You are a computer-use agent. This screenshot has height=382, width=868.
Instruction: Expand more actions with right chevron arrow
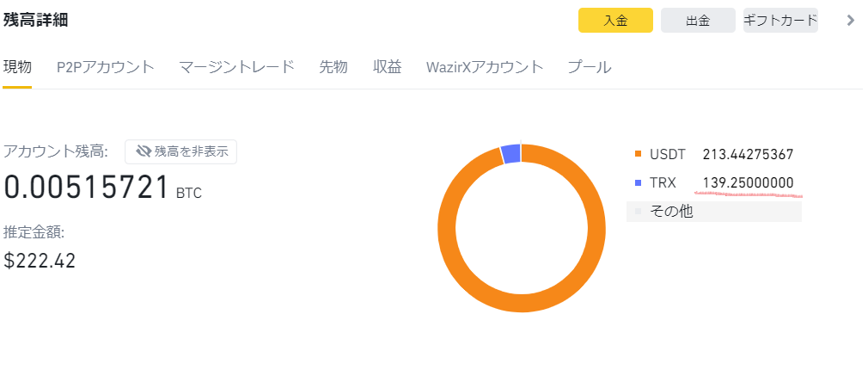pos(851,21)
